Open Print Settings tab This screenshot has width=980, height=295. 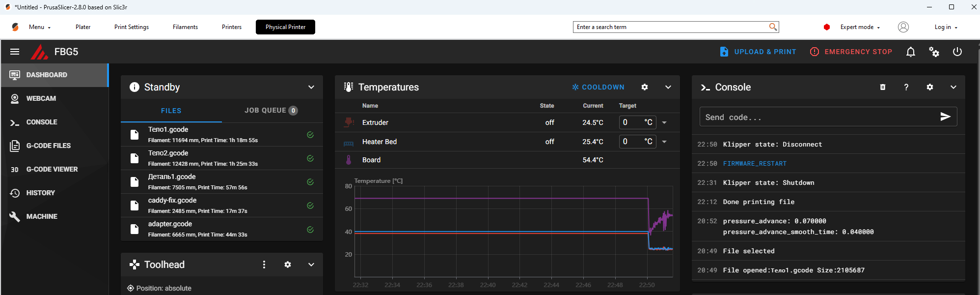tap(132, 27)
